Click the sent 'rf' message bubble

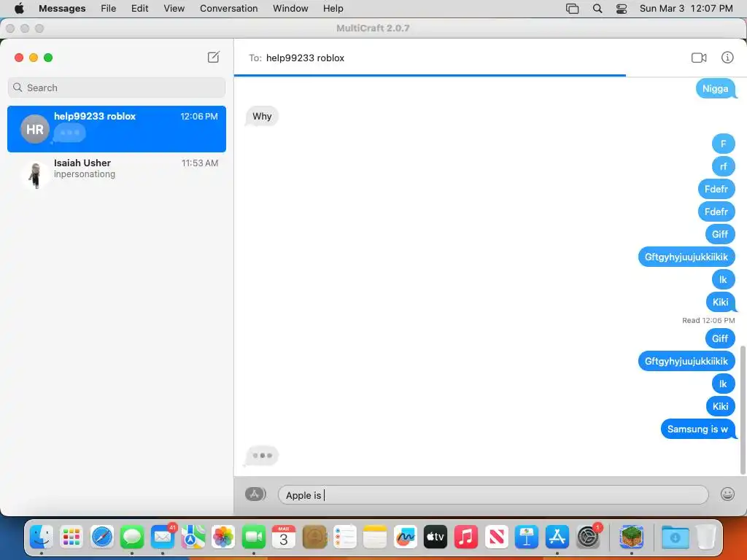pyautogui.click(x=723, y=166)
